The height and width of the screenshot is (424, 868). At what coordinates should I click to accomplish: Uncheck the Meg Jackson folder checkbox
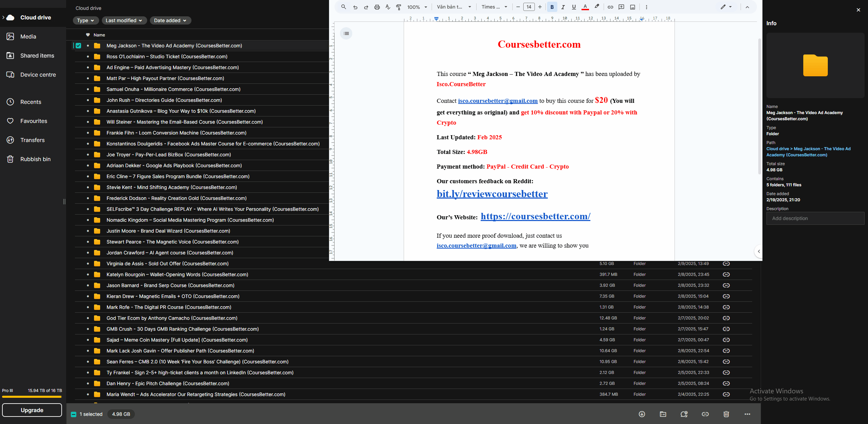[x=78, y=46]
